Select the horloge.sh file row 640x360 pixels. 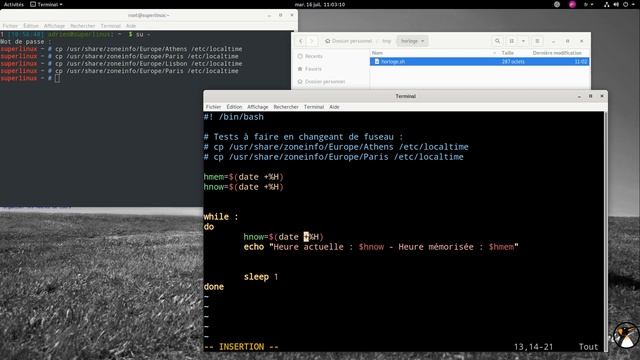[x=480, y=62]
